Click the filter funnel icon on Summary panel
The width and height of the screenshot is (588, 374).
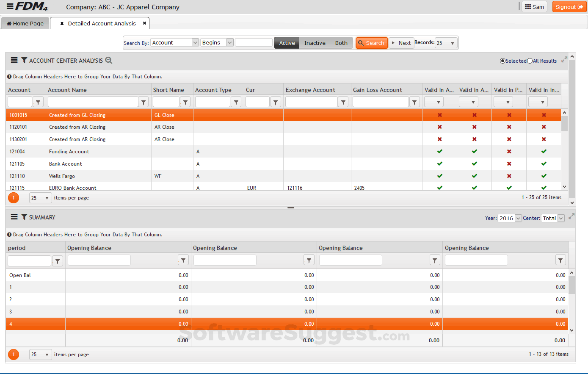[x=23, y=217]
